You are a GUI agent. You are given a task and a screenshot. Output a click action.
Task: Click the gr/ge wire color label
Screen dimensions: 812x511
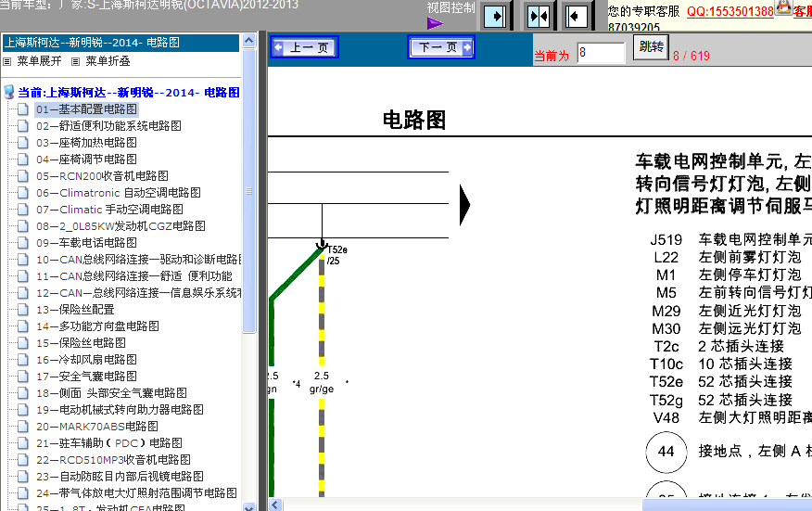(x=322, y=389)
